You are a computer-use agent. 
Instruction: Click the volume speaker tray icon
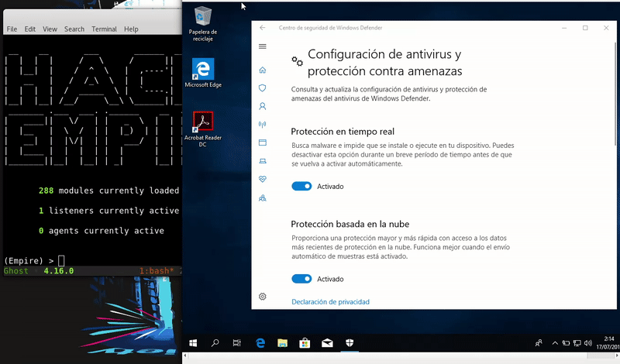[x=588, y=343]
